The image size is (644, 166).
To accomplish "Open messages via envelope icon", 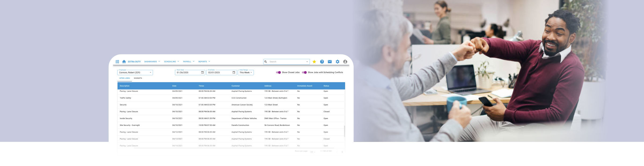I will 330,62.
